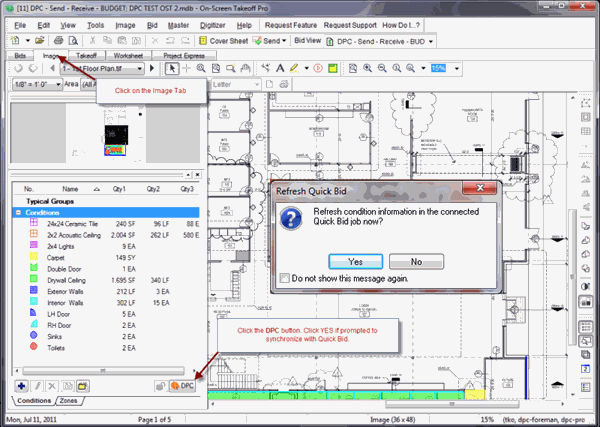600x427 pixels.
Task: Click the Send button
Action: click(x=266, y=41)
